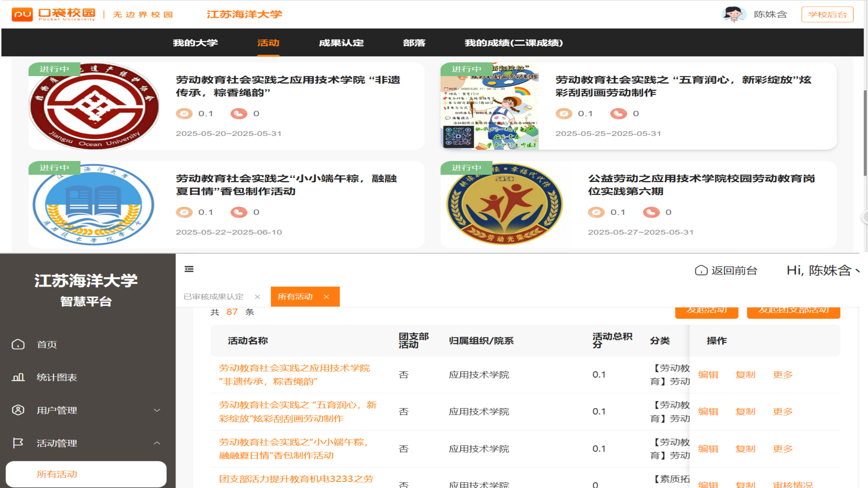Click the 统计图表 chart icon in sidebar
The image size is (868, 488).
18,377
